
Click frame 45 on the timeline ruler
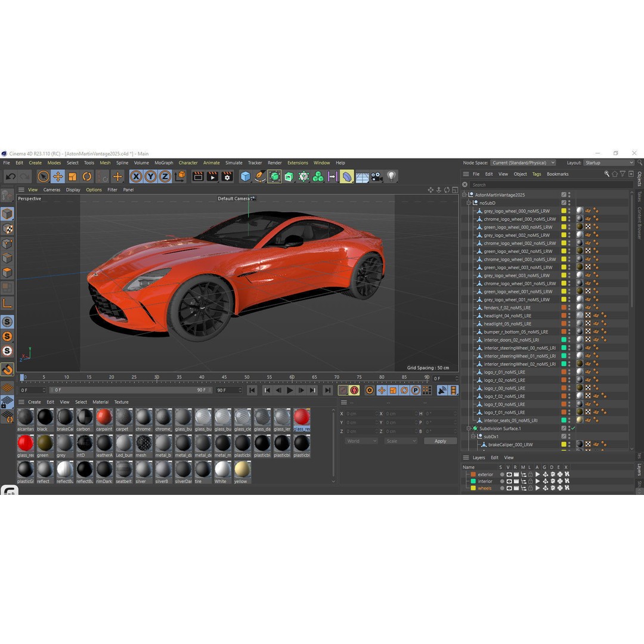[x=224, y=377]
